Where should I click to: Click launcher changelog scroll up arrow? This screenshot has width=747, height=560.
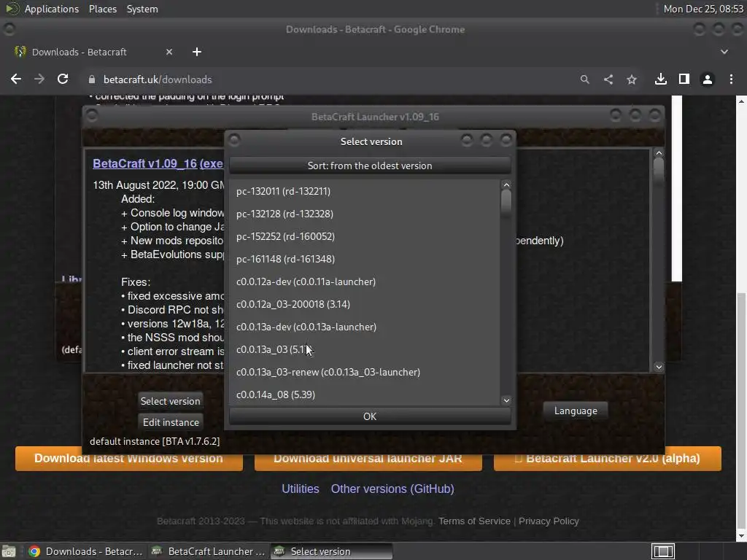pyautogui.click(x=659, y=153)
